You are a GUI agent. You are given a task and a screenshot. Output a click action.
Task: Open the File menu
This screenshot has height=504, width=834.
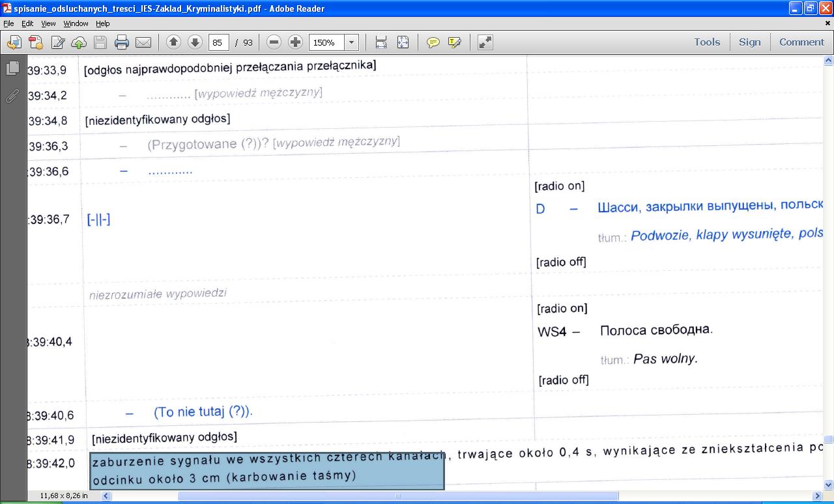coord(8,23)
